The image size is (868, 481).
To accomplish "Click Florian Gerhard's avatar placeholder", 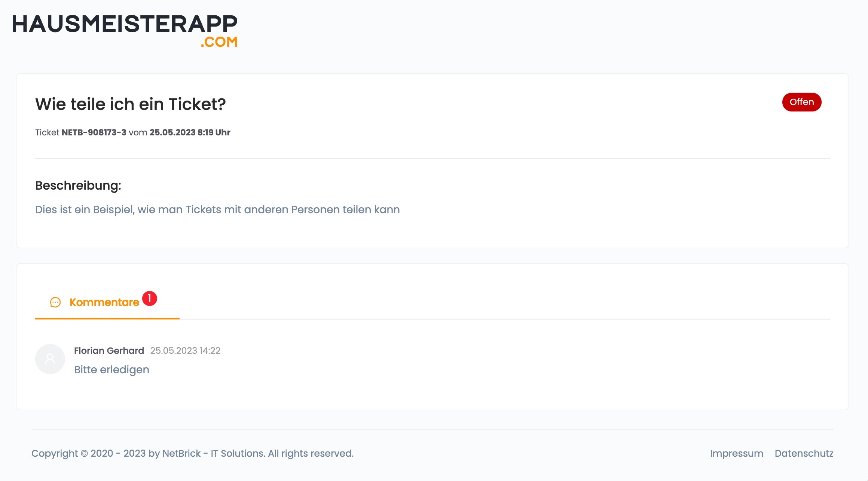I will [50, 359].
